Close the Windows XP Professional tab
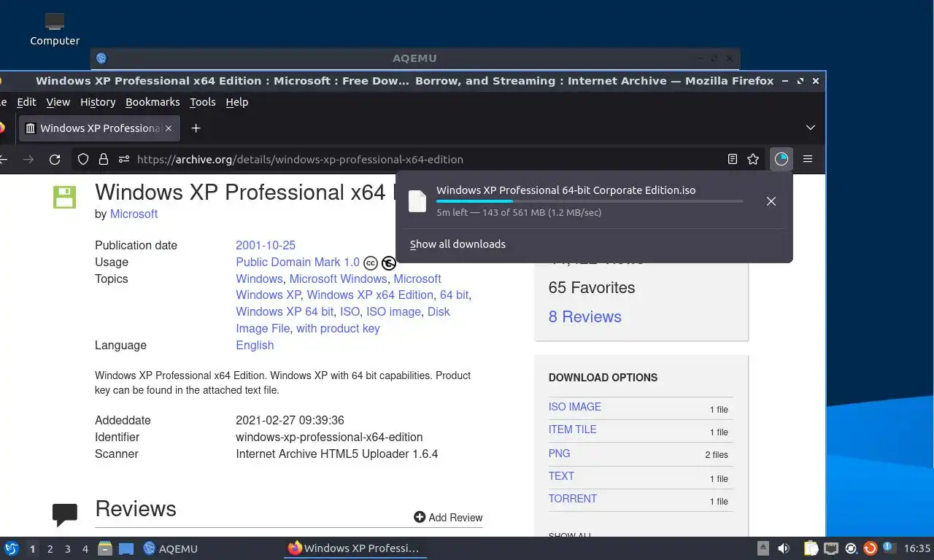The image size is (934, 560). click(169, 128)
